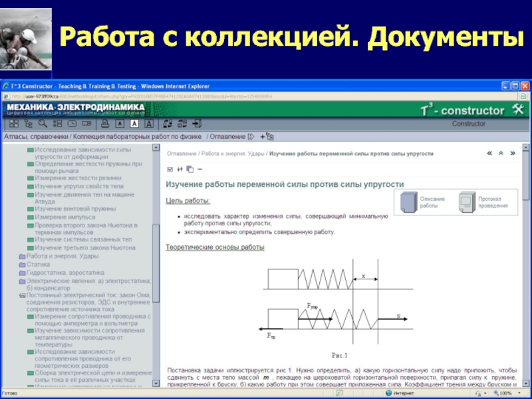Open Проверка второго закона Ньютона в терминах импульсов

point(86,229)
